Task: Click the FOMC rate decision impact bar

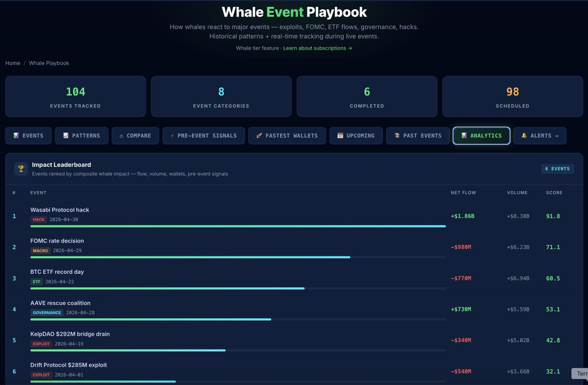Action: click(238, 257)
